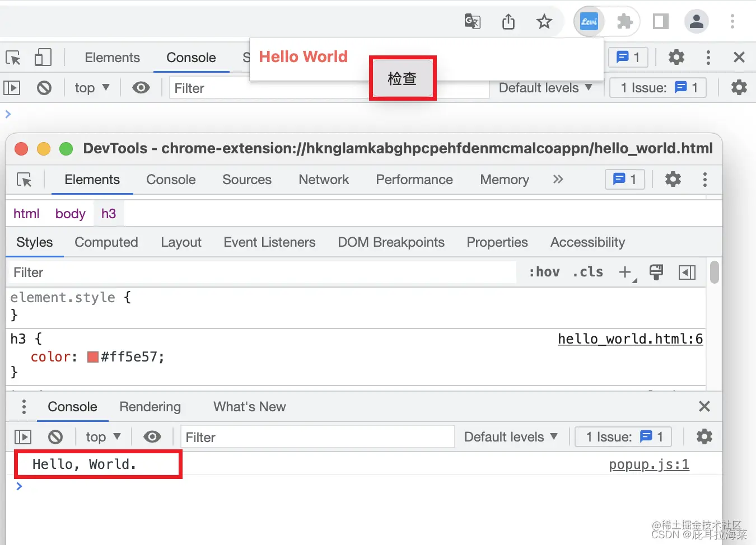This screenshot has height=545, width=756.
Task: Open three-dot menu in popup DevTools main bar
Action: coord(704,179)
